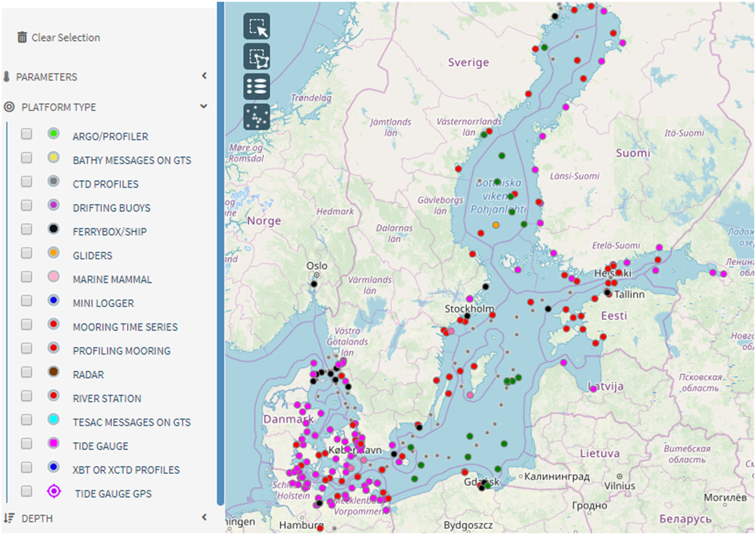The height and width of the screenshot is (535, 756).
Task: Click the black marker at Oslo
Action: click(314, 284)
